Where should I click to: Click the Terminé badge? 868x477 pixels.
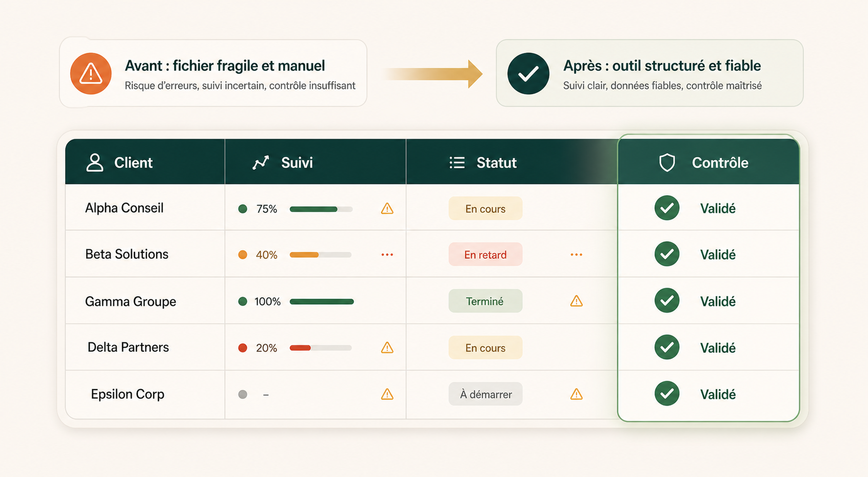pyautogui.click(x=485, y=301)
